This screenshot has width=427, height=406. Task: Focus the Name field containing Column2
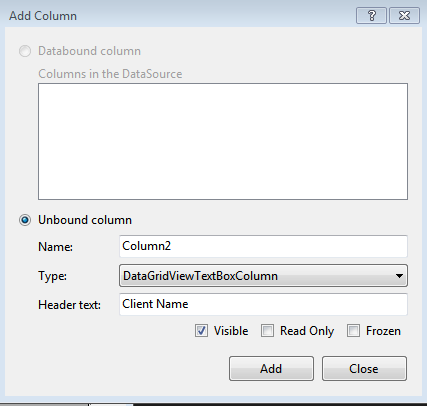(263, 246)
